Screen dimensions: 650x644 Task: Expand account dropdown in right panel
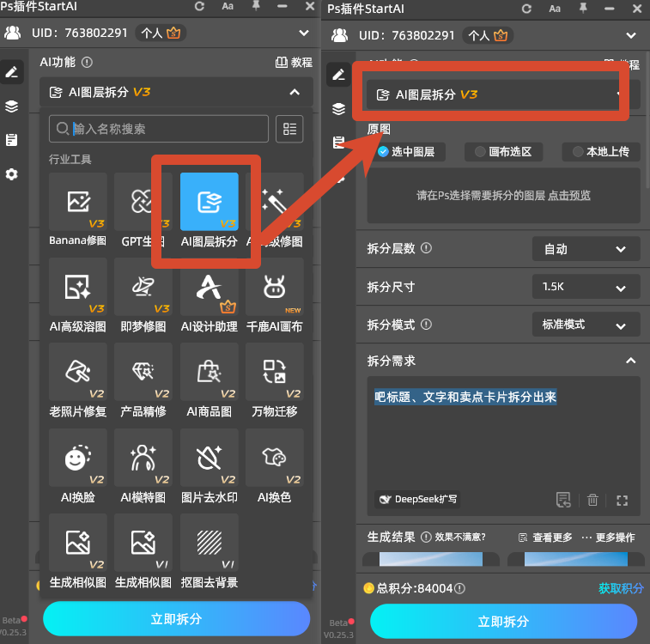[631, 36]
